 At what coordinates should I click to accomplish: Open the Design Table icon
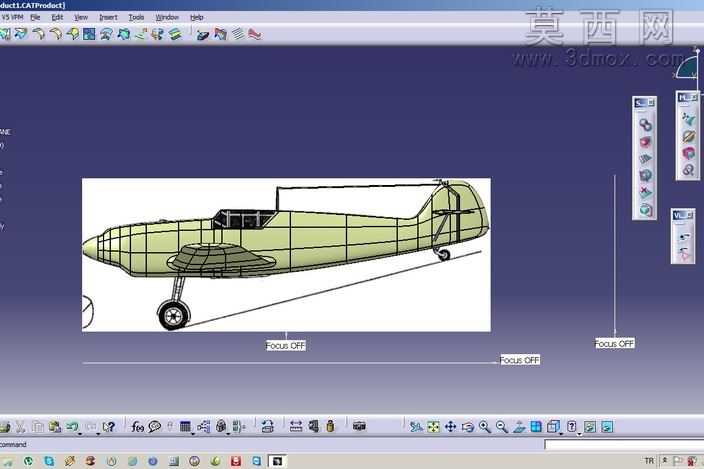pyautogui.click(x=185, y=426)
